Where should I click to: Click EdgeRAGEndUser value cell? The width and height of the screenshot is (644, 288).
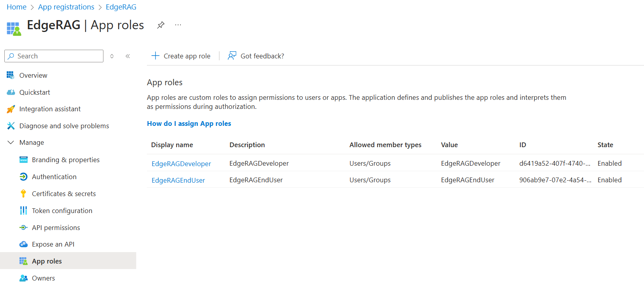[x=468, y=180]
